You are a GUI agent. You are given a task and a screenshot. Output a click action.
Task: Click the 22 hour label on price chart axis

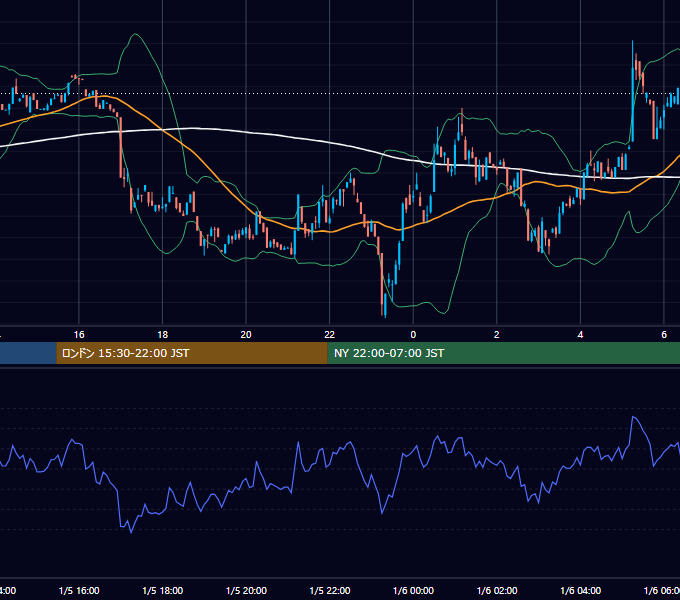coord(330,335)
